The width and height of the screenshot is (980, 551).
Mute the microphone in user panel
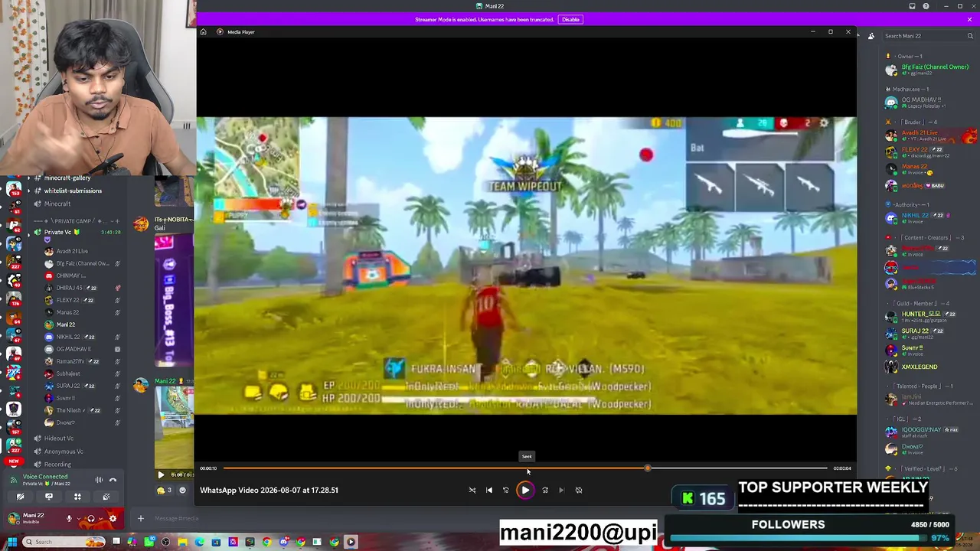[69, 519]
